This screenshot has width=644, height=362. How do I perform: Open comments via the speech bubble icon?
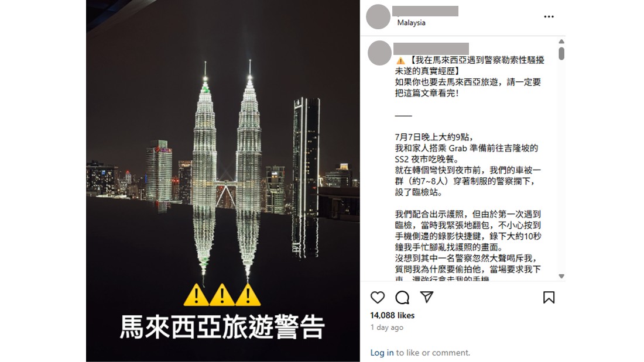coord(402,297)
